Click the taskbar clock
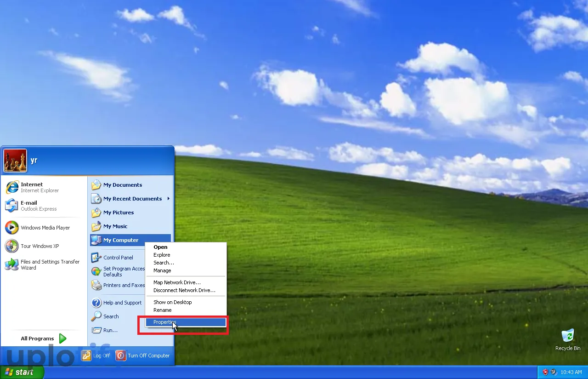 (x=571, y=372)
